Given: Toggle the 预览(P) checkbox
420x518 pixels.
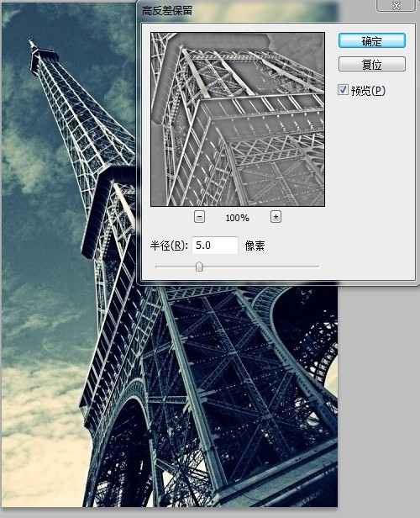Looking at the screenshot, I should [343, 89].
